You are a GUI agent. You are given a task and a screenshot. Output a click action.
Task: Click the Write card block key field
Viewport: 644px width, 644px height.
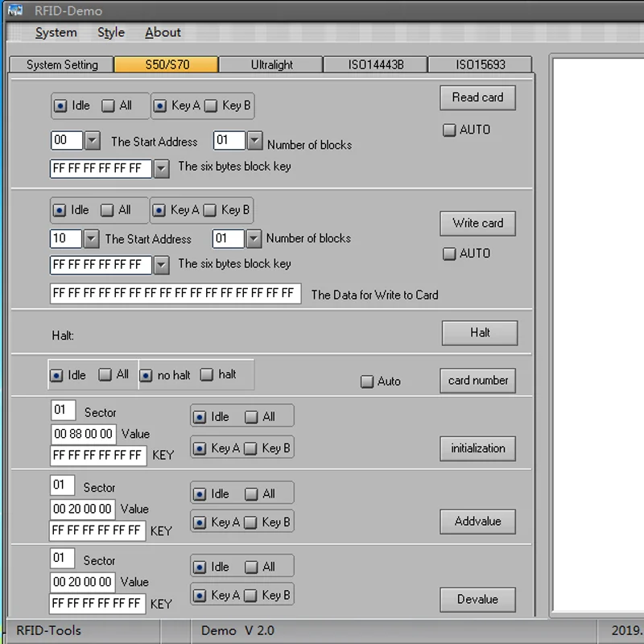coord(101,266)
